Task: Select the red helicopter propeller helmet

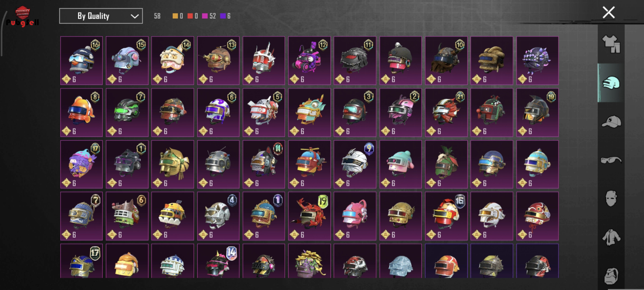Action: pyautogui.click(x=309, y=164)
